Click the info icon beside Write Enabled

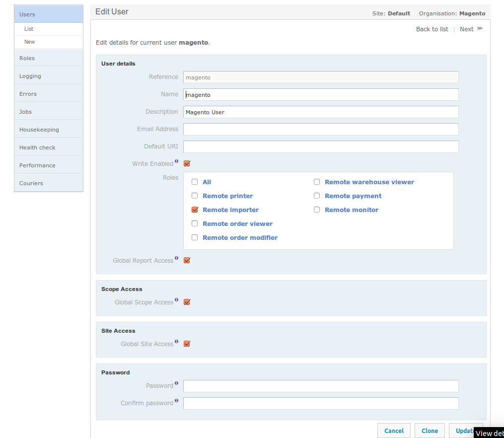[x=176, y=160]
